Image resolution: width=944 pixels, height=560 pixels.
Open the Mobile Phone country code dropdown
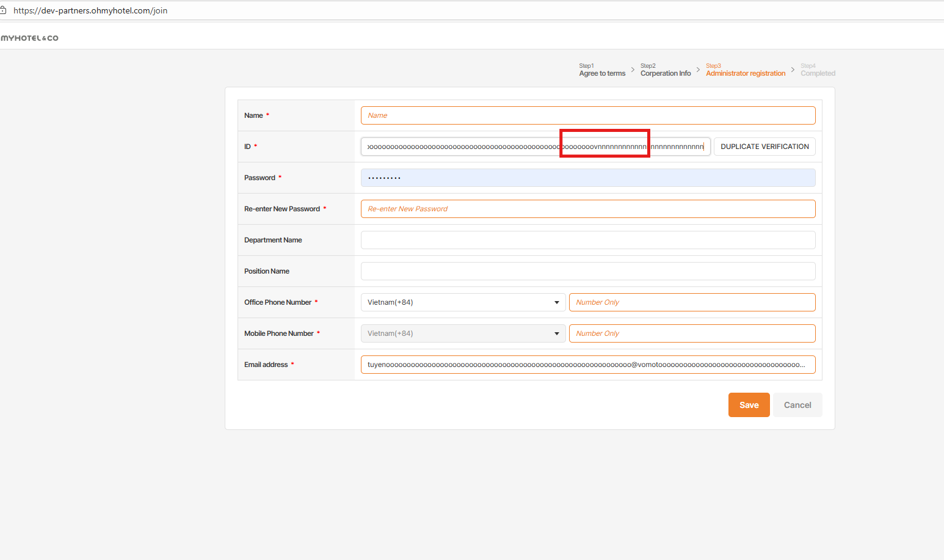tap(463, 333)
